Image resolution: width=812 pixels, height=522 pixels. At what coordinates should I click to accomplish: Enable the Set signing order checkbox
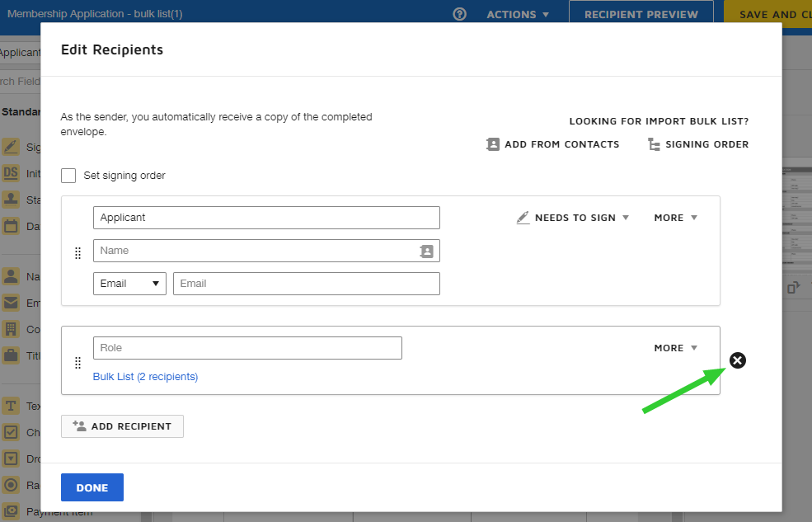click(x=68, y=176)
